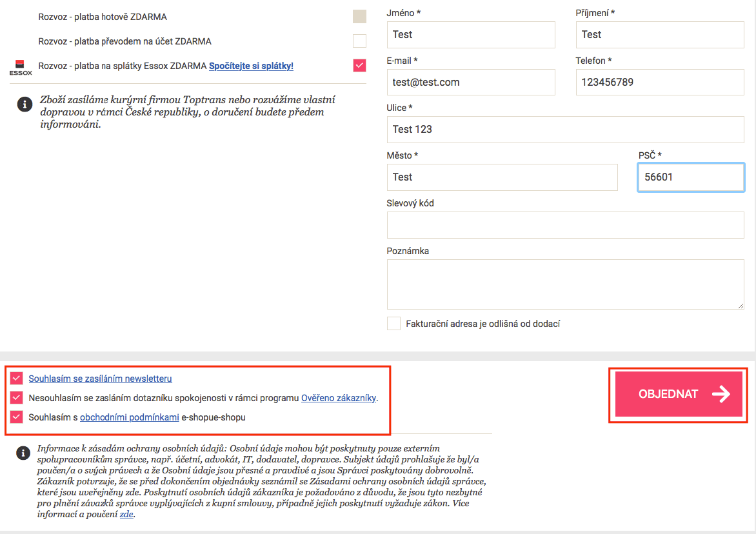The image size is (756, 534).
Task: Click the Poznámka textarea resize handle
Action: [x=740, y=305]
